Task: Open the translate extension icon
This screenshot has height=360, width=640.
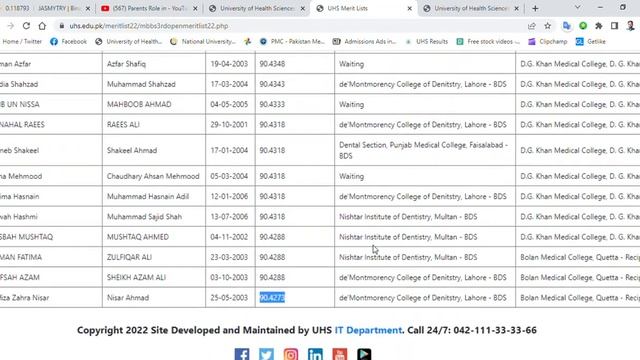Action: [x=567, y=26]
